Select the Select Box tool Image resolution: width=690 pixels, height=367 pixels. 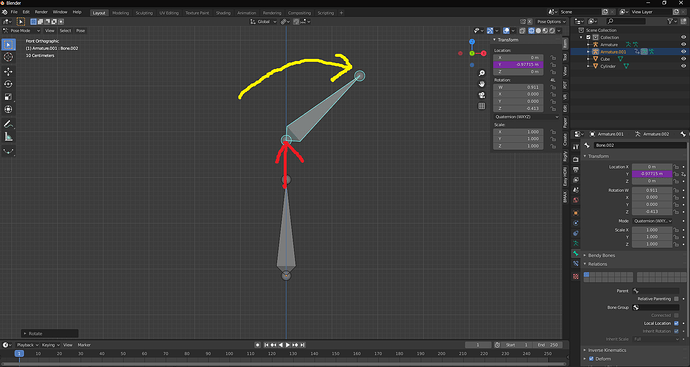click(8, 44)
